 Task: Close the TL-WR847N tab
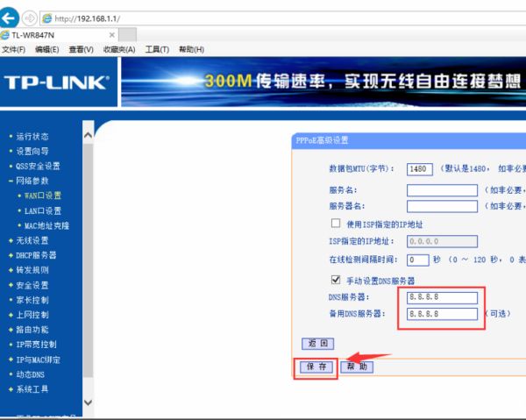[x=110, y=34]
